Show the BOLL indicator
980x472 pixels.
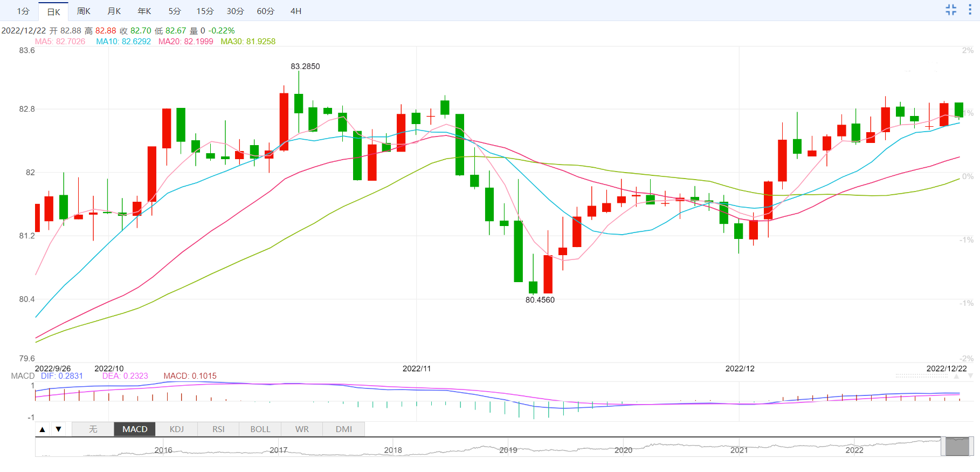coord(260,429)
